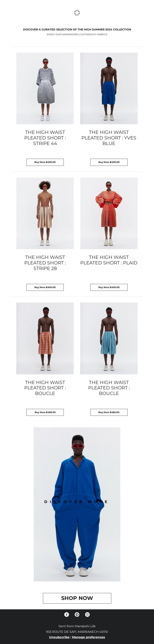This screenshot has height=644, width=154.
Task: Click the SHOP NOW button
Action: pos(77,598)
